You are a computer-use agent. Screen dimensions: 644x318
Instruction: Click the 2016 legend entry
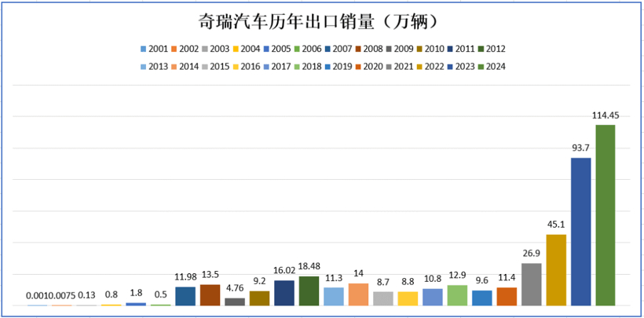[246, 67]
